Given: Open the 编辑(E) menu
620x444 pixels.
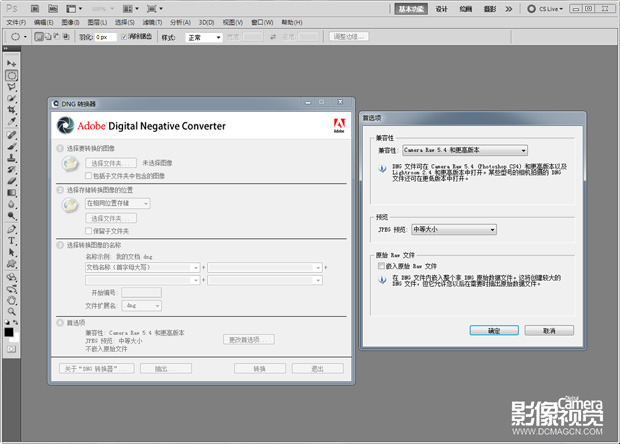Looking at the screenshot, I should coord(43,23).
